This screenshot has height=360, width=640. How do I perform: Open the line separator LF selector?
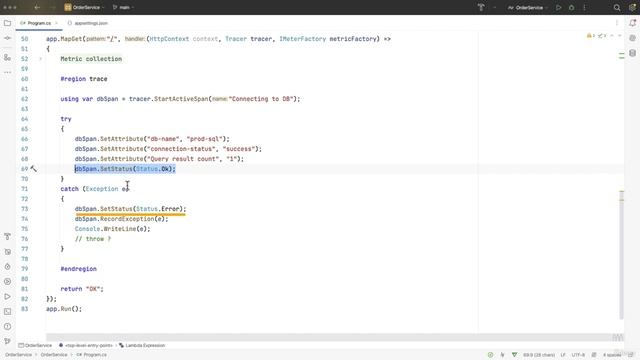coord(563,355)
